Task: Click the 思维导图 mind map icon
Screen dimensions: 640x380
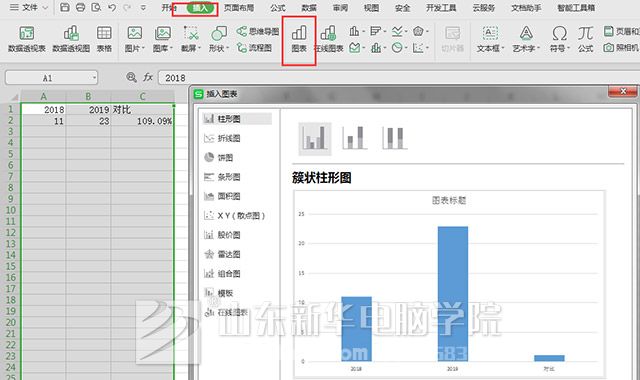Action: coord(258,31)
